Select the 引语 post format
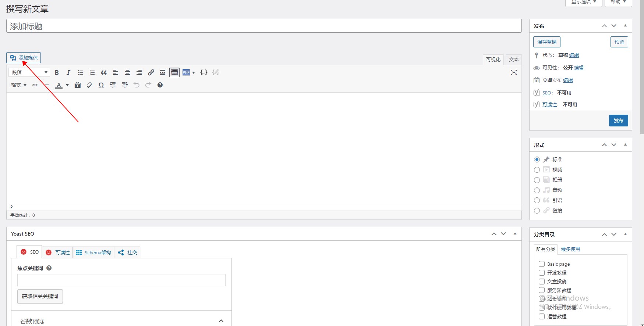The image size is (644, 326). (x=537, y=200)
